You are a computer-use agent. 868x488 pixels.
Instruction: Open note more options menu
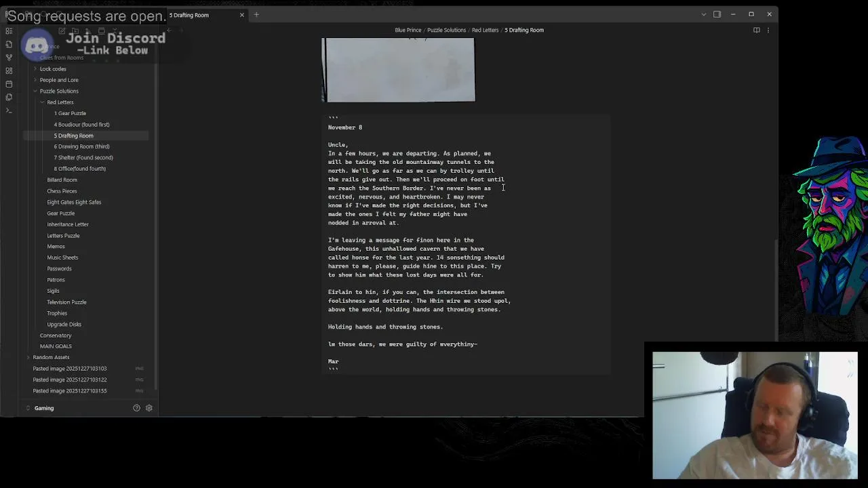pos(768,30)
